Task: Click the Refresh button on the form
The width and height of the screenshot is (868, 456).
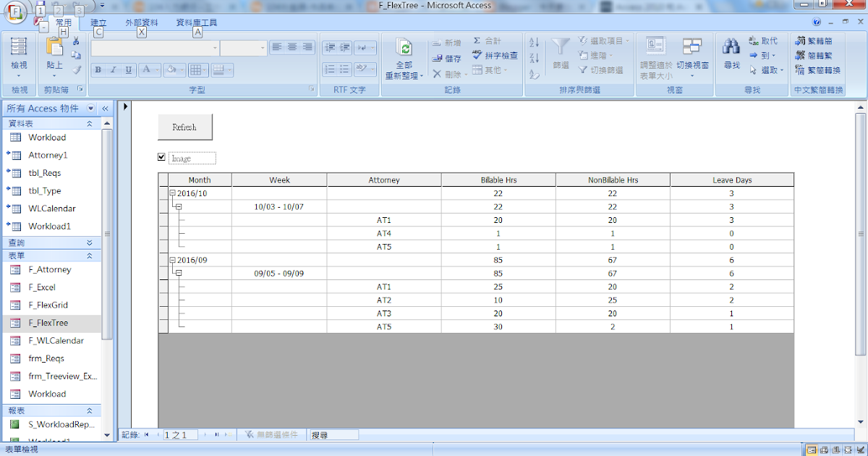Action: pyautogui.click(x=184, y=127)
